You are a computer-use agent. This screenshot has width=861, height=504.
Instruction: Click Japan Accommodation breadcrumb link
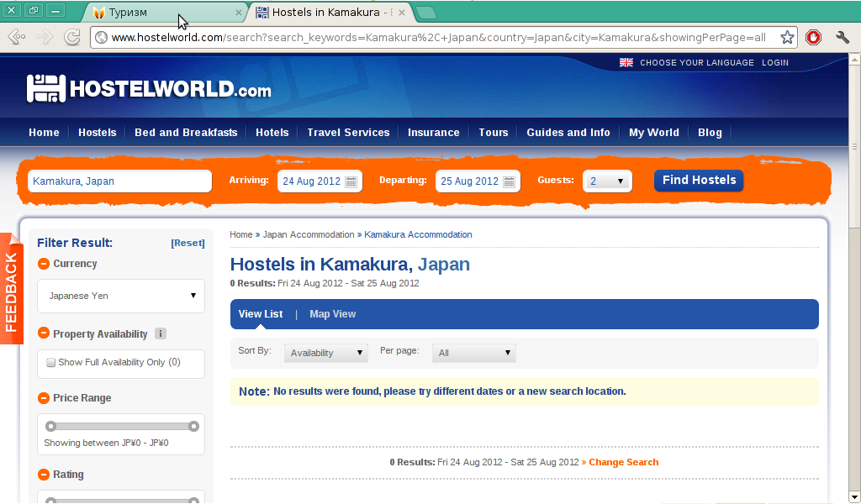(x=309, y=234)
